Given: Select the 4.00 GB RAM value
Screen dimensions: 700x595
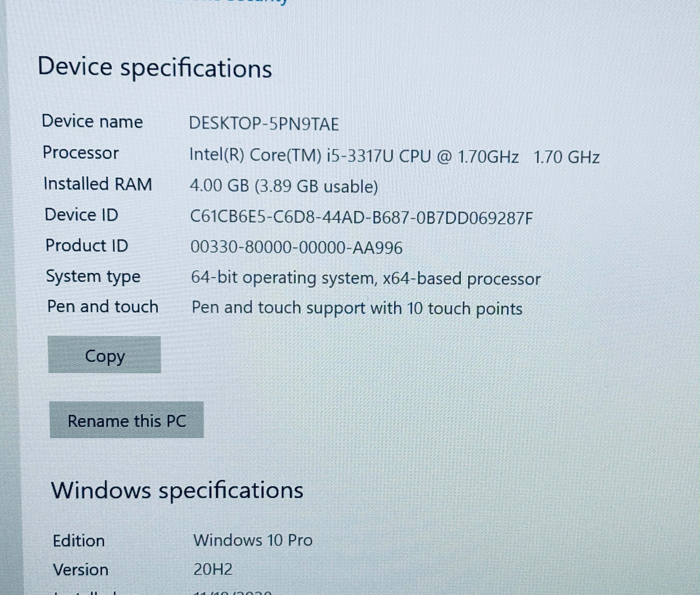Looking at the screenshot, I should (284, 186).
